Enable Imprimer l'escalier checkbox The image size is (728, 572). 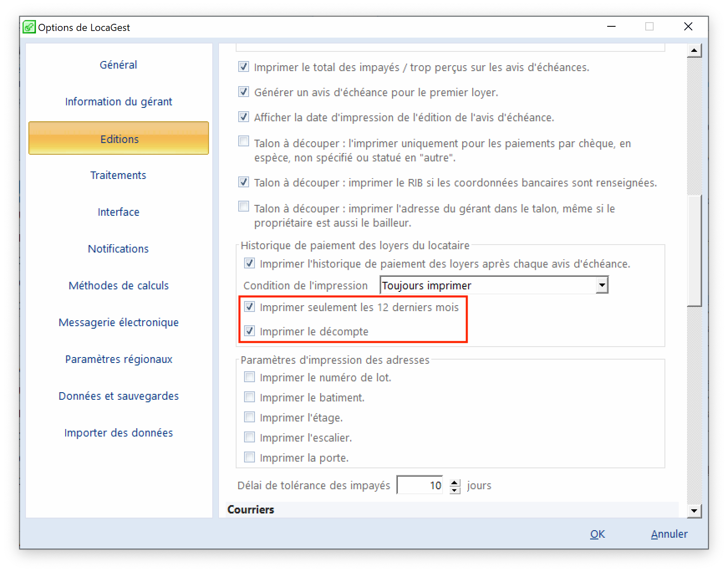click(x=249, y=437)
